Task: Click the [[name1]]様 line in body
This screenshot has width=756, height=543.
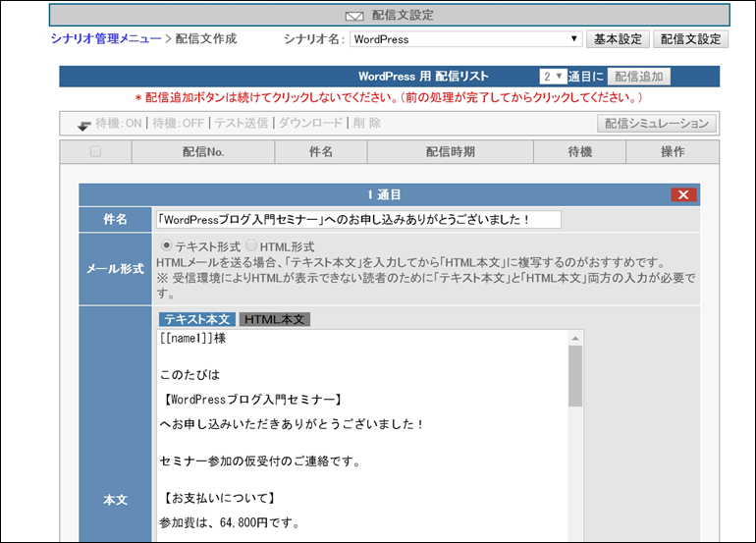Action: point(192,338)
